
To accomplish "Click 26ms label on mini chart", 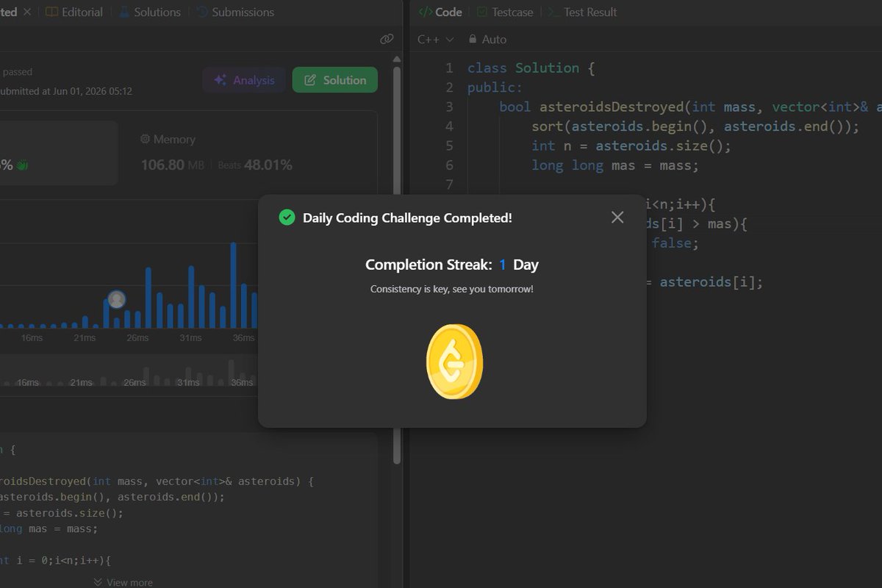I will [x=135, y=382].
